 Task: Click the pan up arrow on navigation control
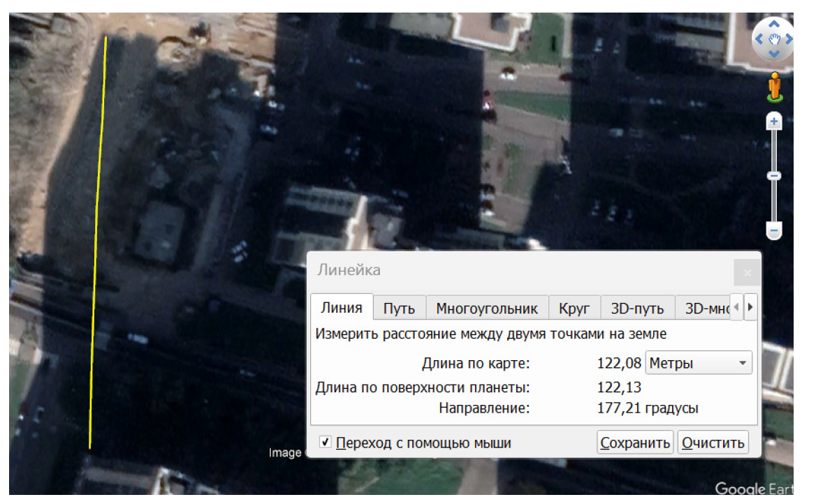773,23
